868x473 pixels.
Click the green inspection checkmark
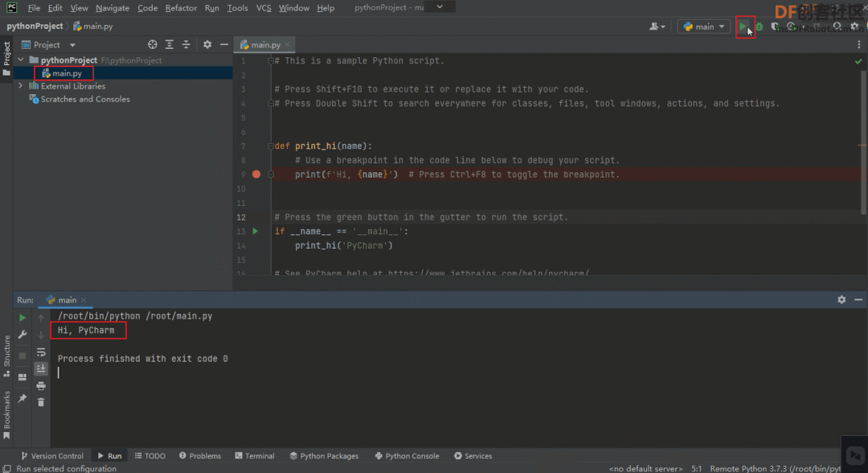pyautogui.click(x=858, y=61)
